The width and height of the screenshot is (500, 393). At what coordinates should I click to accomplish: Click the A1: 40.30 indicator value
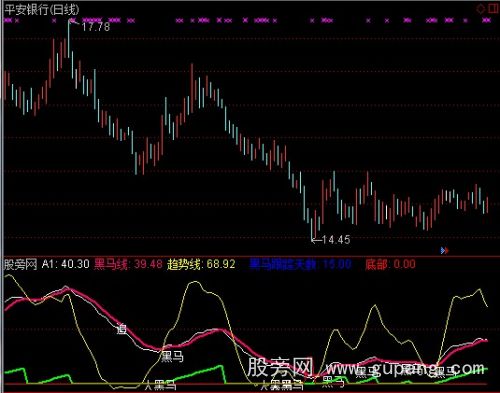click(x=66, y=264)
